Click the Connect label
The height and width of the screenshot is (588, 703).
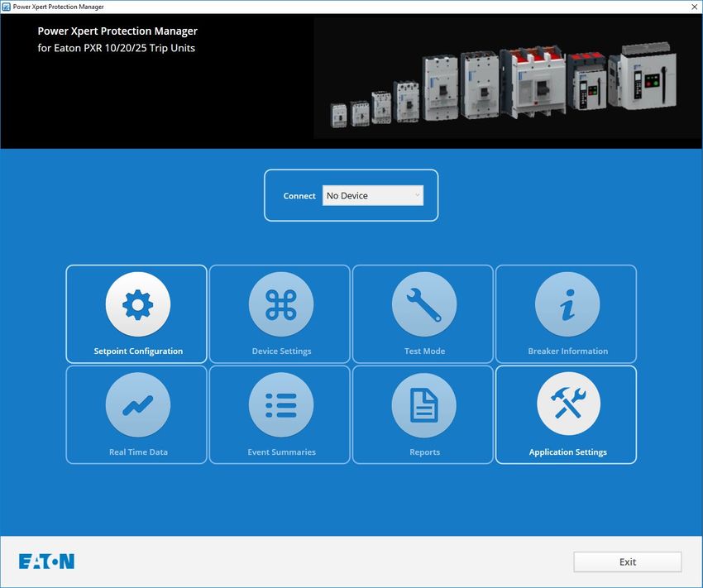coord(299,196)
